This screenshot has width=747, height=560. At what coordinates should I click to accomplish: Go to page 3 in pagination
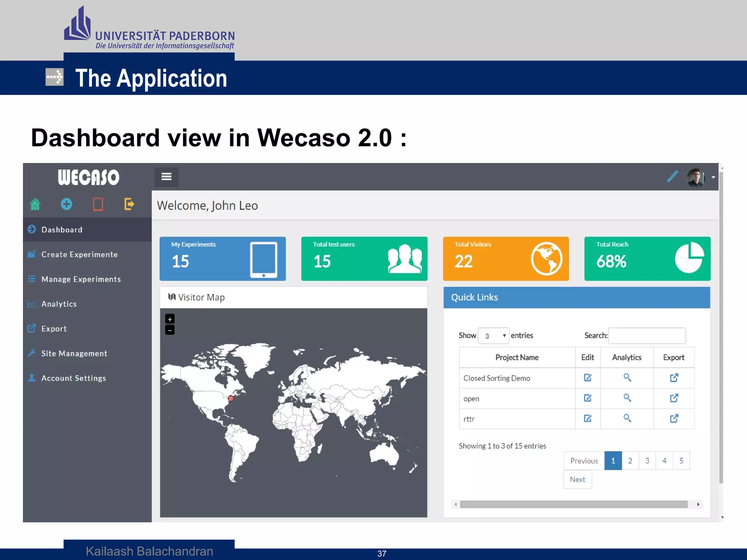[647, 461]
